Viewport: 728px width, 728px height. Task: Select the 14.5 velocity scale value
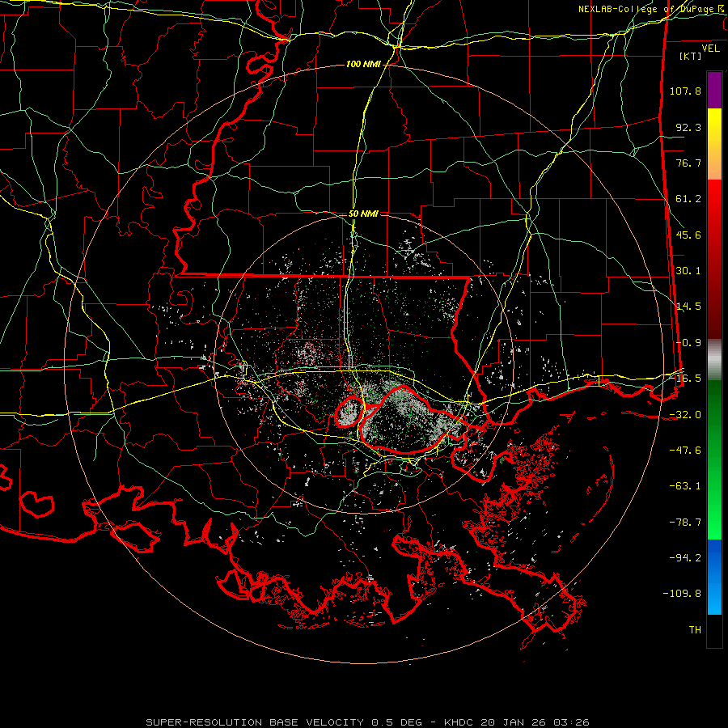click(688, 307)
